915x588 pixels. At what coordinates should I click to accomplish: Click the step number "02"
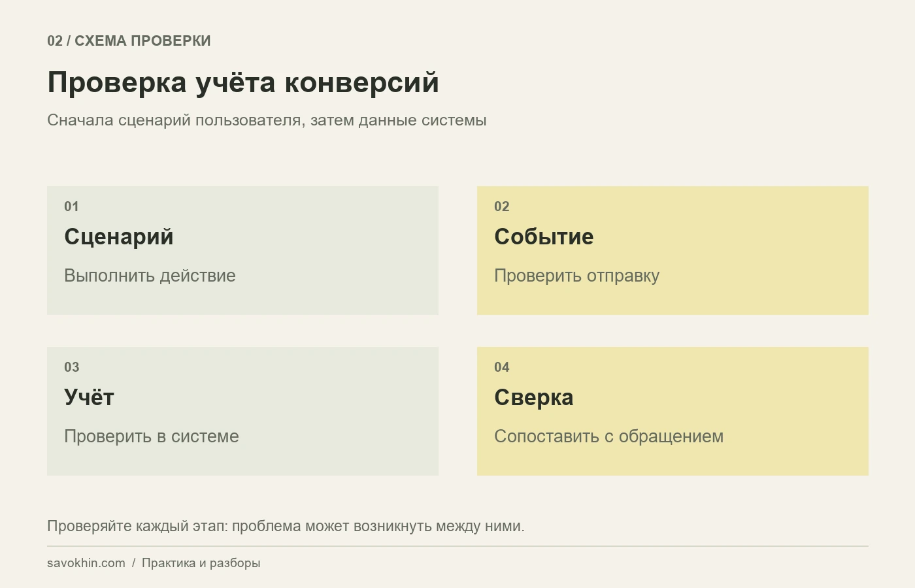pyautogui.click(x=501, y=206)
